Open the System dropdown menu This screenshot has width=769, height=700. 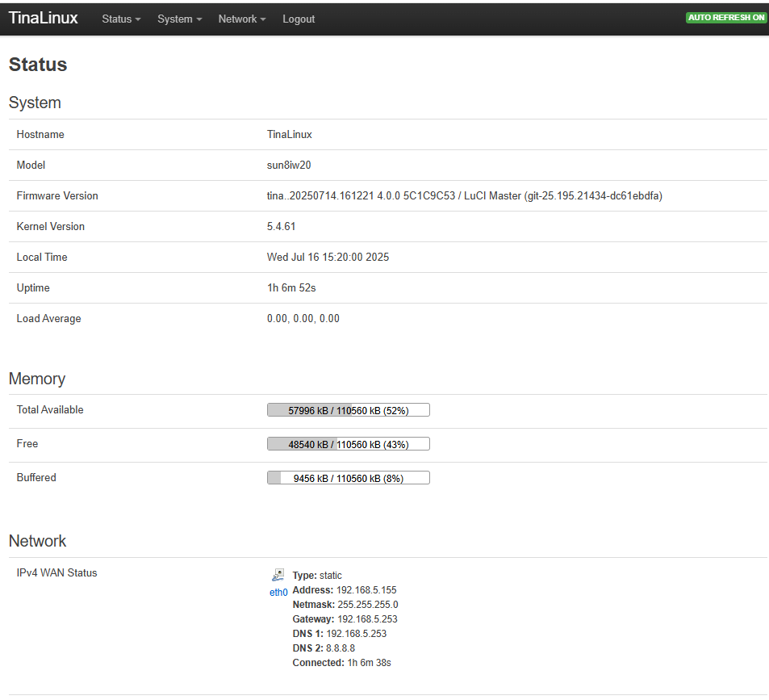click(179, 19)
